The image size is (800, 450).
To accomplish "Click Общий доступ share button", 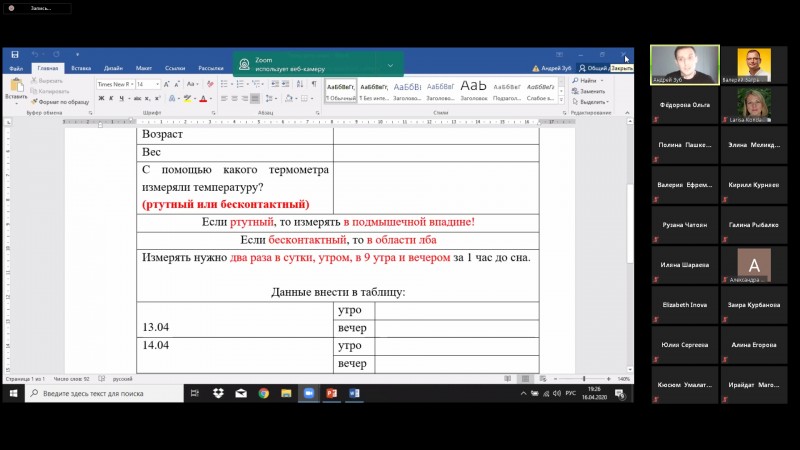I will [x=593, y=68].
